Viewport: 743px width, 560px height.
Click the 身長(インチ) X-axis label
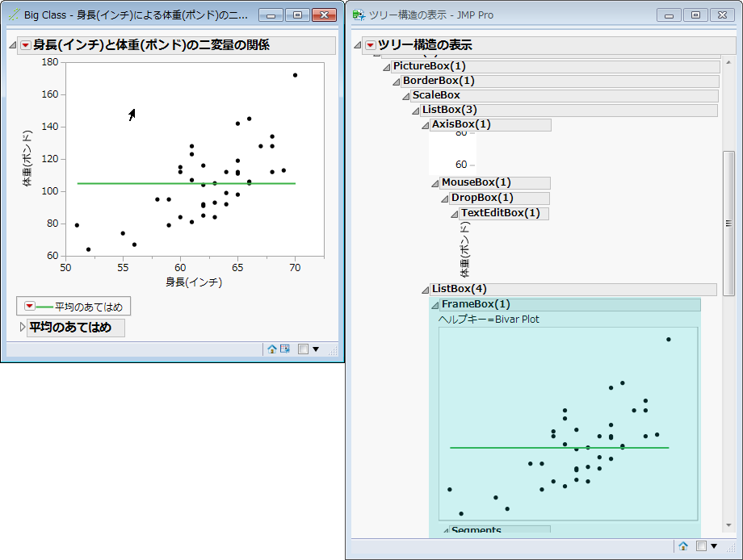[194, 282]
